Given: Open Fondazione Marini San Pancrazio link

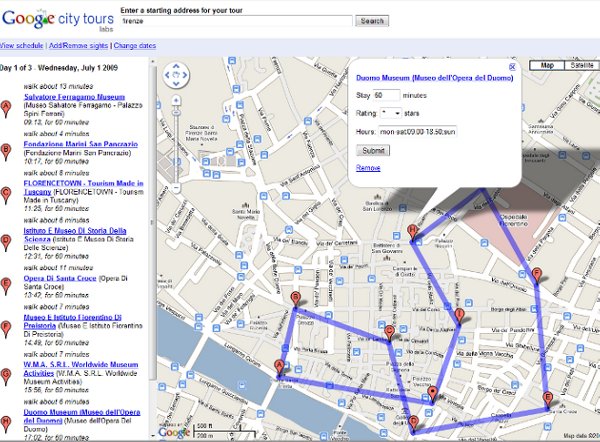Looking at the screenshot, I should click(x=81, y=144).
